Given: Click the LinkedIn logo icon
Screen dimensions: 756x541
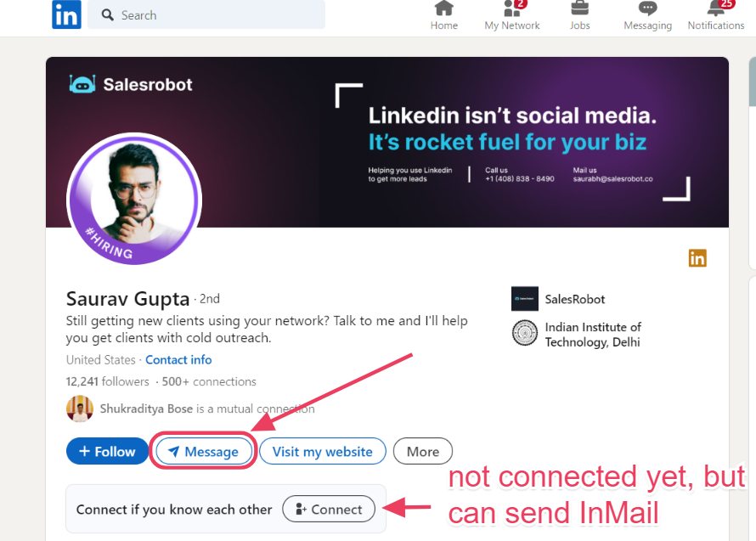Looking at the screenshot, I should click(66, 14).
